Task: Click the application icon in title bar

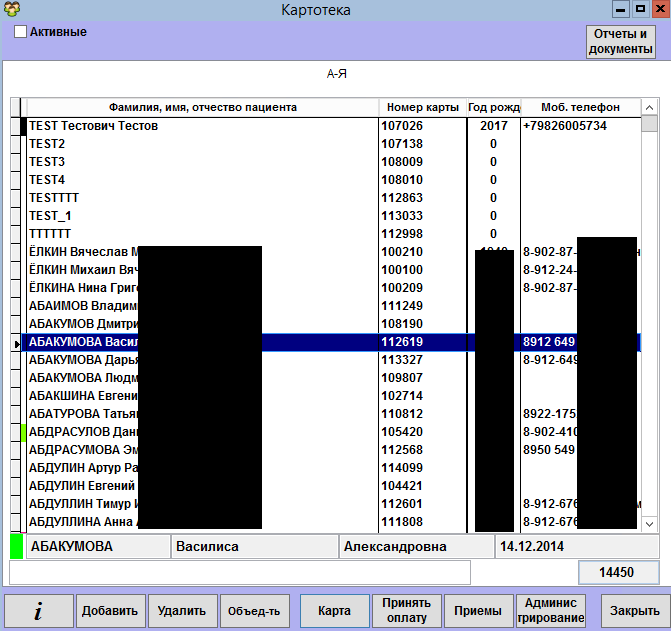Action: (11, 9)
